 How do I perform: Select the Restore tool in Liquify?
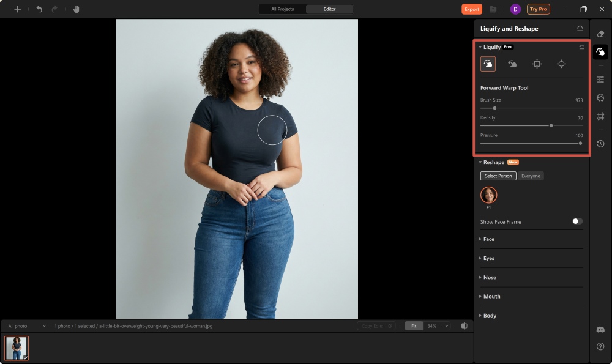[x=513, y=63]
